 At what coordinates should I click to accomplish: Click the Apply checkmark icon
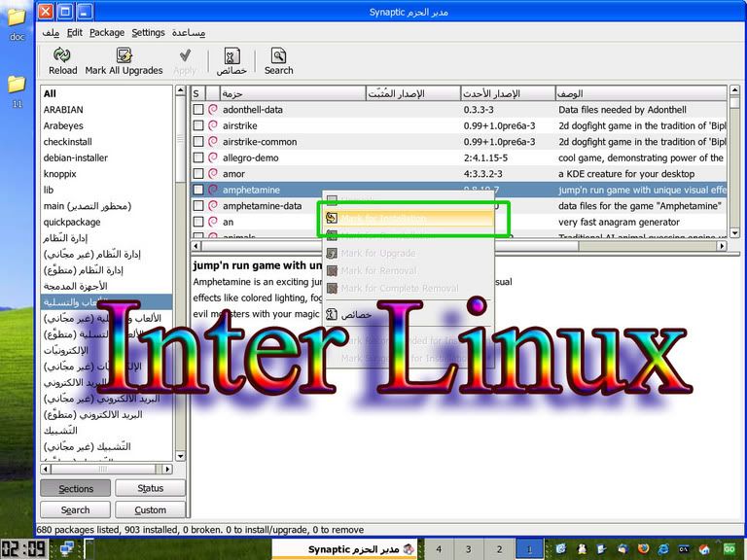(185, 55)
